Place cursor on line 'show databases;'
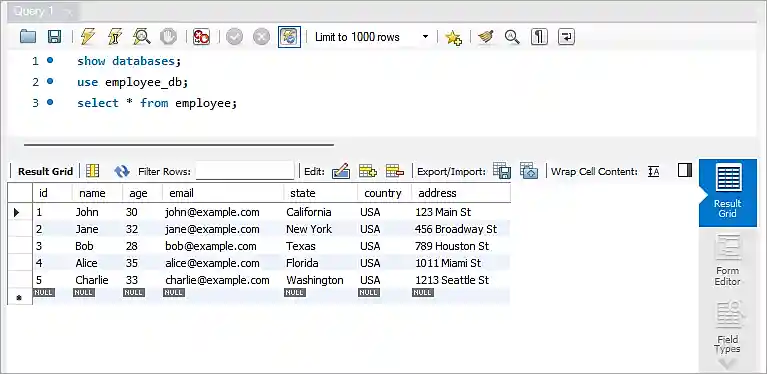 pos(129,61)
